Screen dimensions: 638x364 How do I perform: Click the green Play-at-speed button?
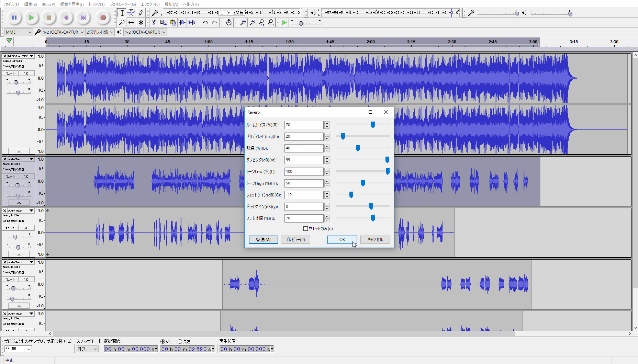point(284,23)
